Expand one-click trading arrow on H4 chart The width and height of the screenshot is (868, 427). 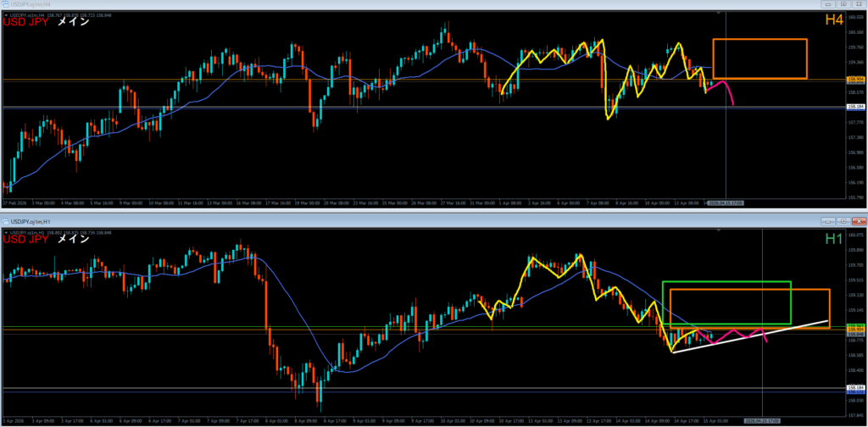tap(4, 14)
